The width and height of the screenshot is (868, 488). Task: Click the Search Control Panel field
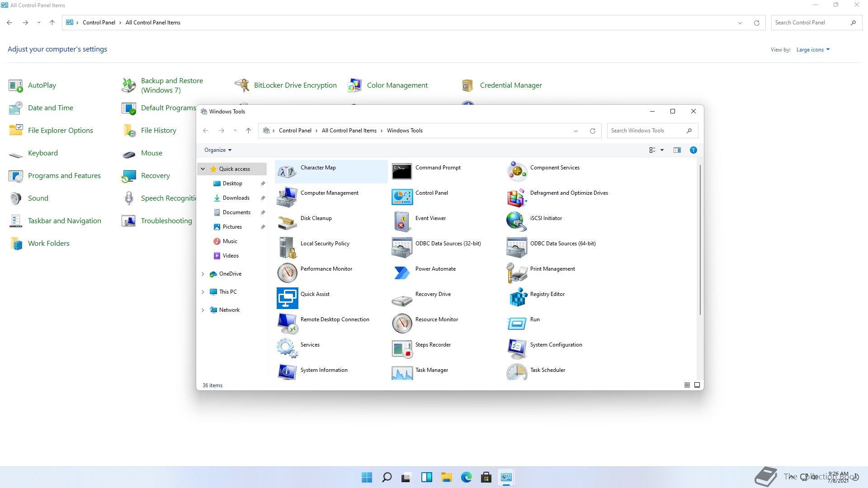[x=816, y=23]
